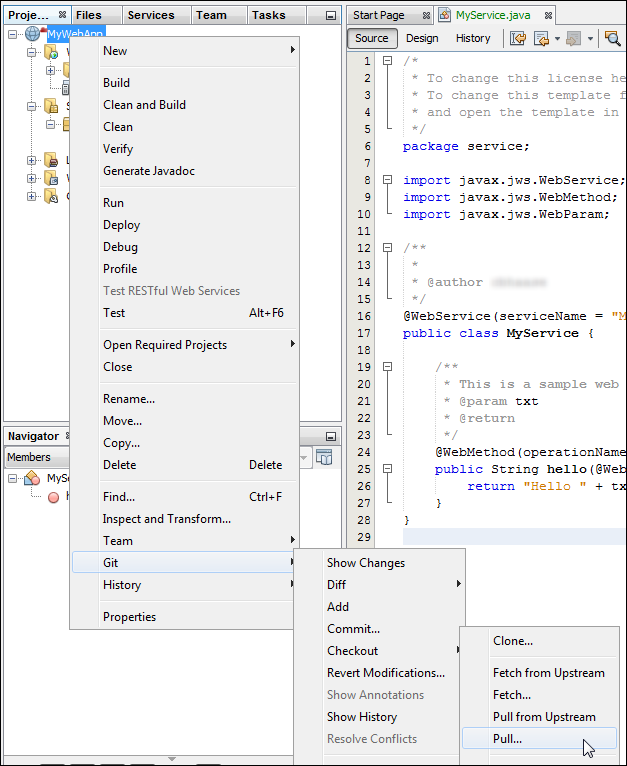The image size is (627, 766).
Task: Switch editor to History view
Action: click(473, 38)
